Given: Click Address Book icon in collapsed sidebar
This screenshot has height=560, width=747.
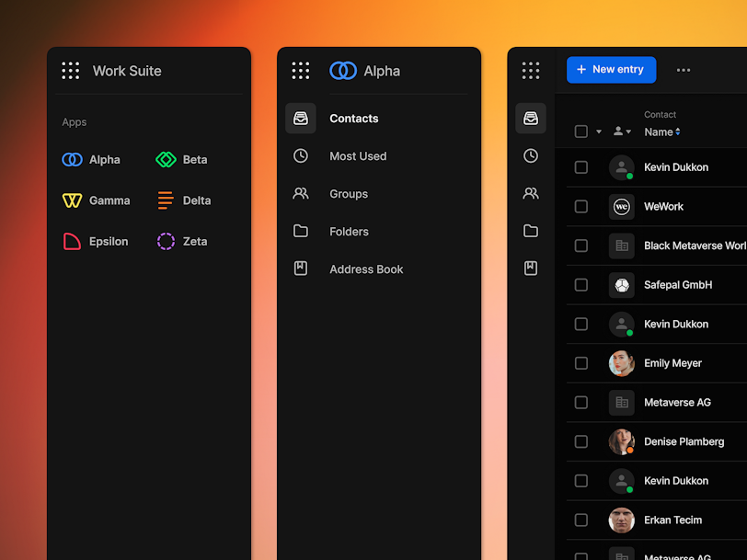Looking at the screenshot, I should (531, 269).
